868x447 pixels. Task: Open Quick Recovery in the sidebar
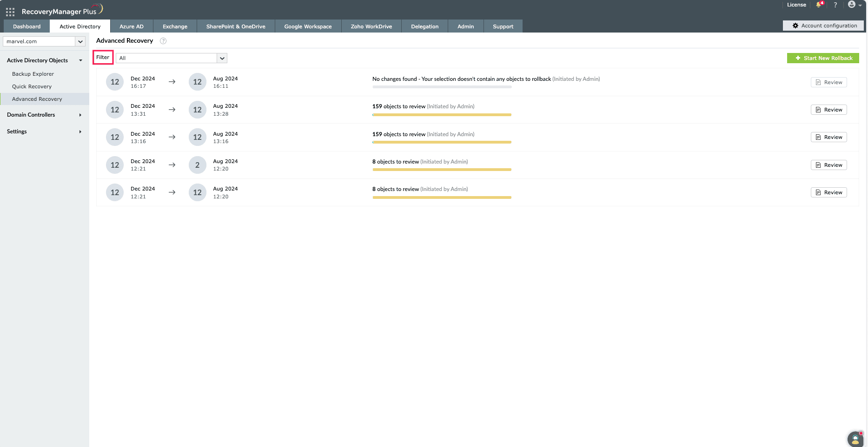point(32,86)
